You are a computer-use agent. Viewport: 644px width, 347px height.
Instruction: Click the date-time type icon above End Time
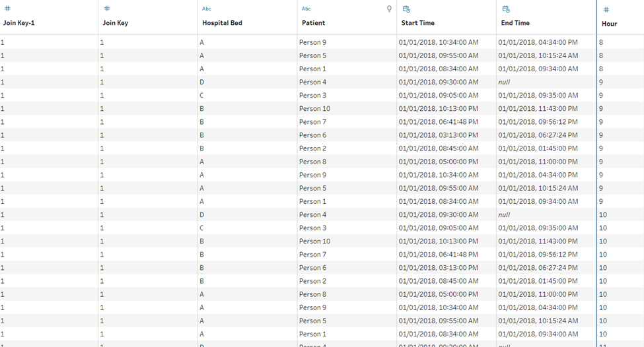[x=506, y=9]
